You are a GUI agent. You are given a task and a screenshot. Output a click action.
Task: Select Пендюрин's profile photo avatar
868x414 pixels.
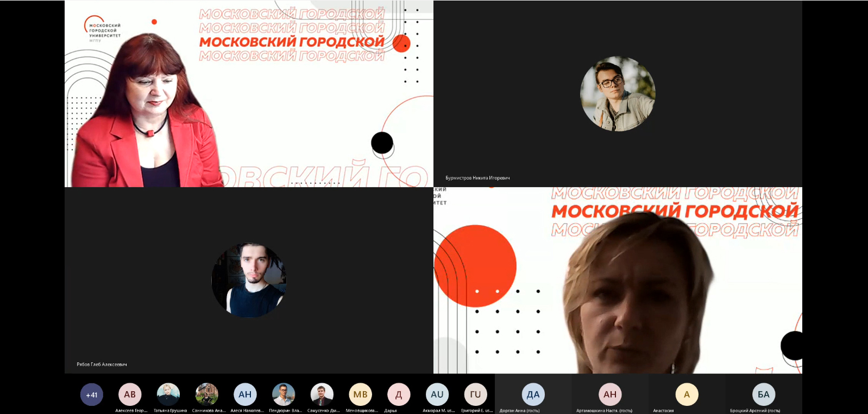pyautogui.click(x=284, y=394)
